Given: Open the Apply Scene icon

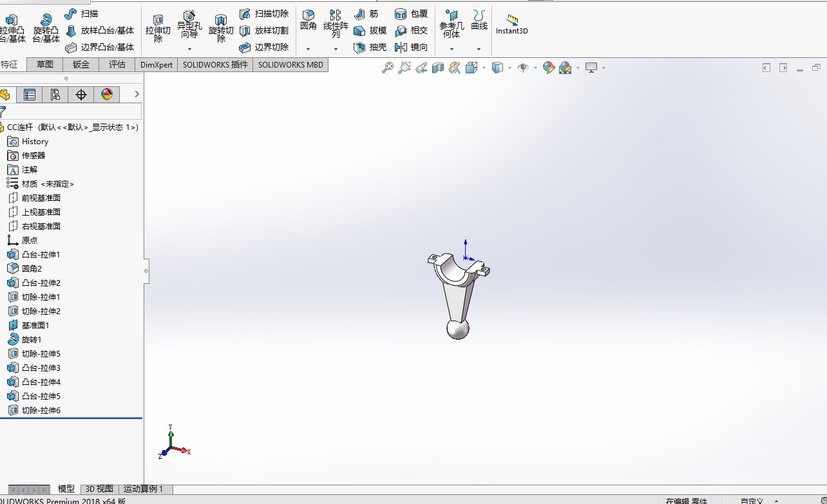Looking at the screenshot, I should pos(566,68).
